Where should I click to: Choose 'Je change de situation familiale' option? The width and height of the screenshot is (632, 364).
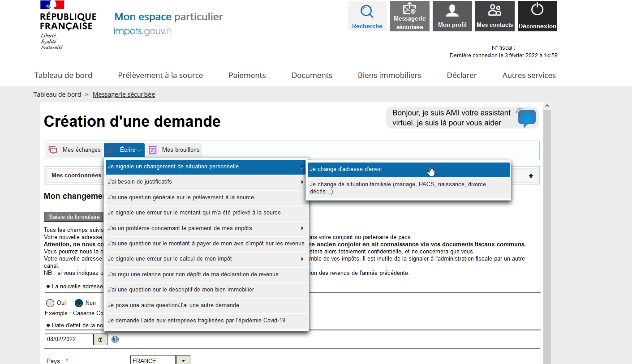408,188
